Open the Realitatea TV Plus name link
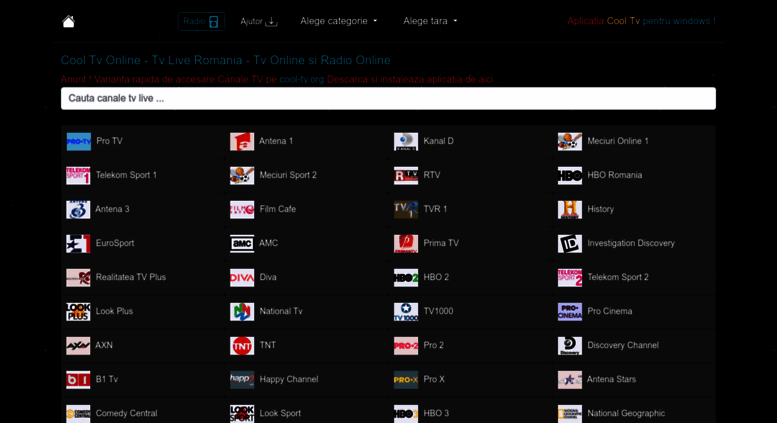This screenshot has width=777, height=423. click(x=131, y=277)
